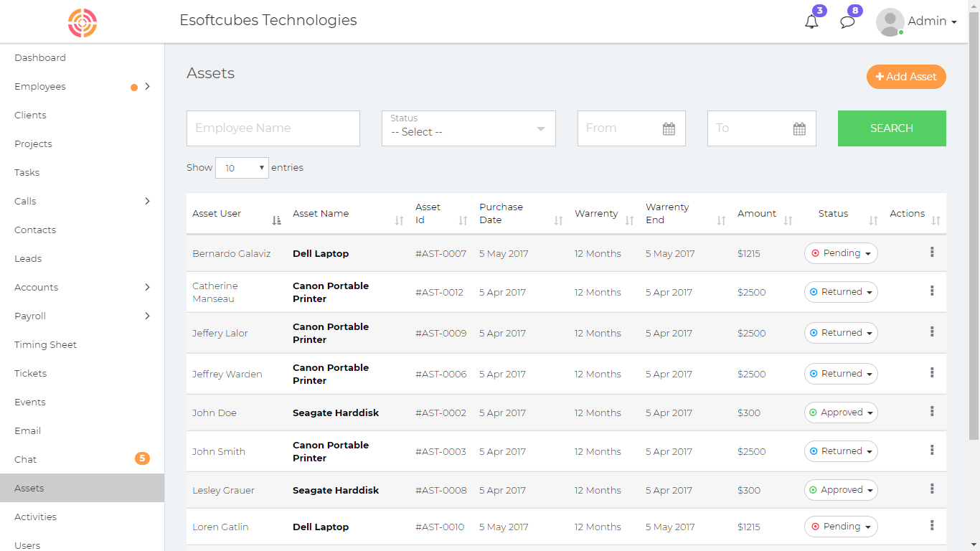Expand the Employees sidebar submenu
Viewport: 980px width, 551px height.
pos(147,86)
